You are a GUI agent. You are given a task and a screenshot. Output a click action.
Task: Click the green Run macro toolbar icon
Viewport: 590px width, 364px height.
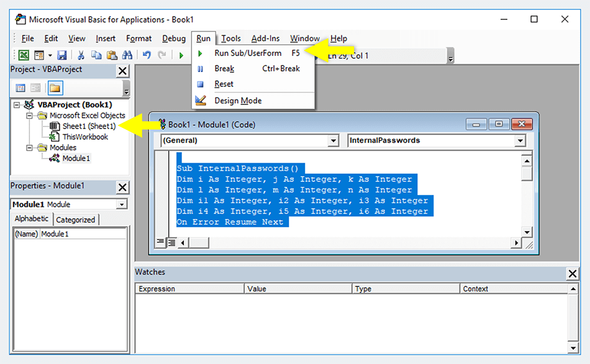pos(181,55)
